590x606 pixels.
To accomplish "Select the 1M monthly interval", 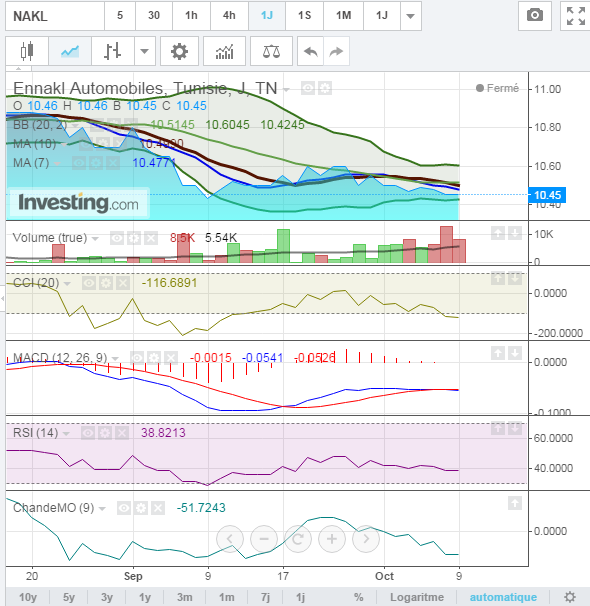I will pos(343,15).
